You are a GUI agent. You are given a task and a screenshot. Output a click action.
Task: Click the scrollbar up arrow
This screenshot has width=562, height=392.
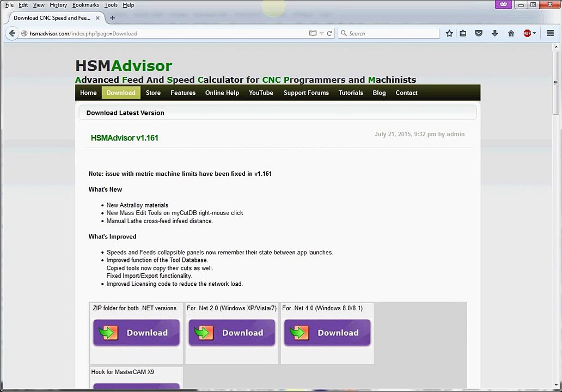coord(555,47)
